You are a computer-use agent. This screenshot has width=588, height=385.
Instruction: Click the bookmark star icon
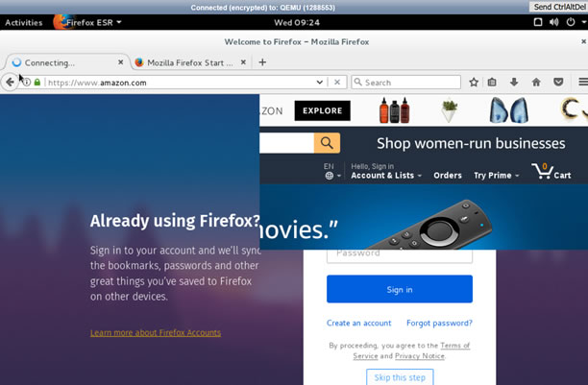(x=474, y=83)
